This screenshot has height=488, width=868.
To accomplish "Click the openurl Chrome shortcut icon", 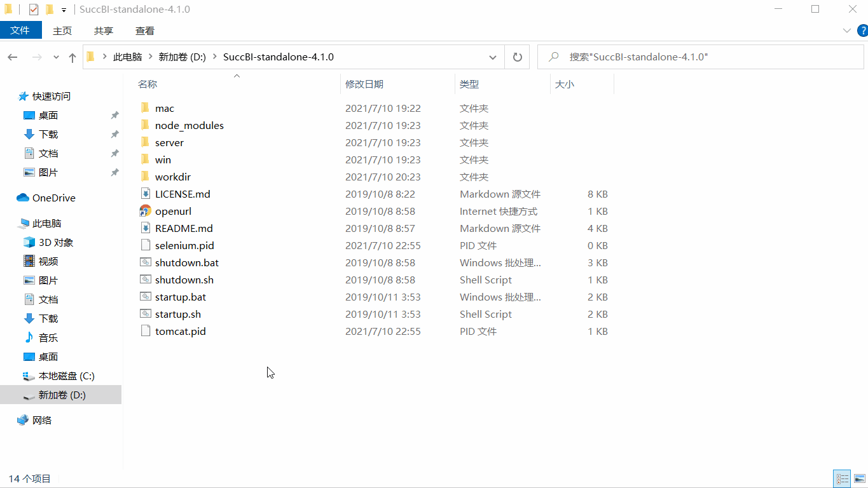I will coord(145,211).
